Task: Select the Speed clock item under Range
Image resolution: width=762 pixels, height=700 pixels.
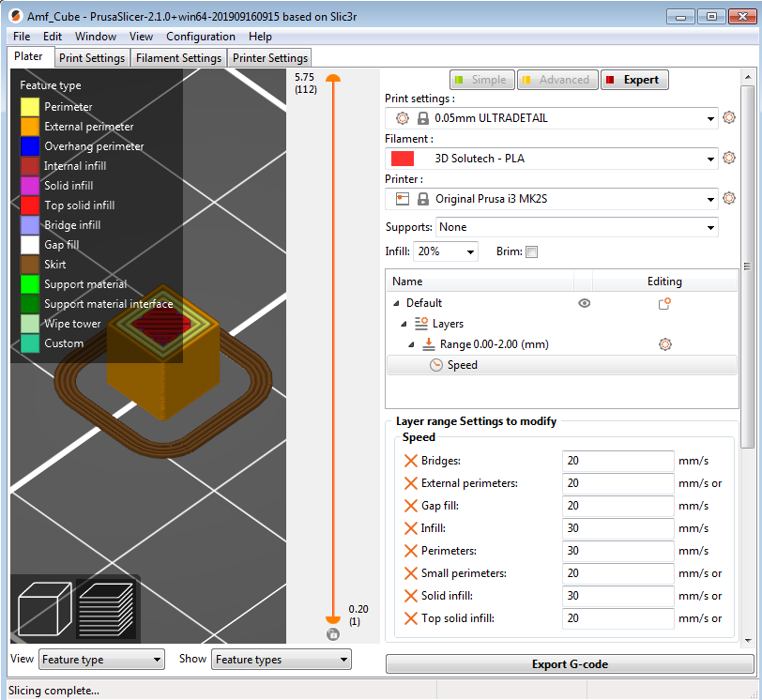Action: pyautogui.click(x=437, y=363)
